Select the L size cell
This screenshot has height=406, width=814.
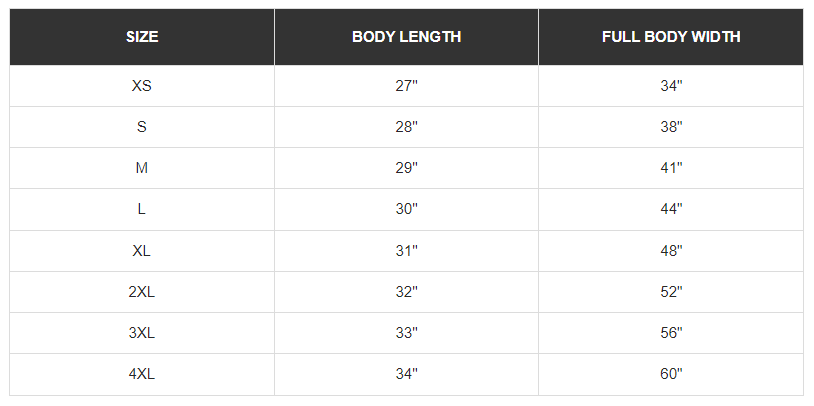pyautogui.click(x=142, y=209)
